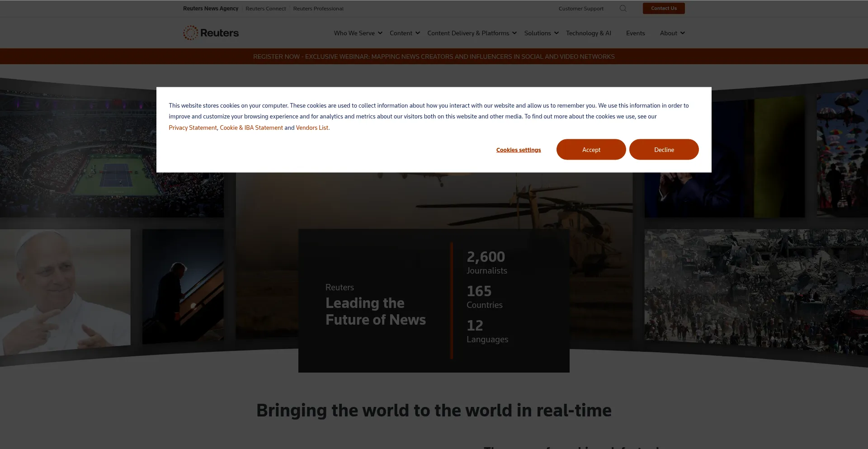The height and width of the screenshot is (449, 868).
Task: Select the Reuters News Agency tab
Action: click(211, 9)
